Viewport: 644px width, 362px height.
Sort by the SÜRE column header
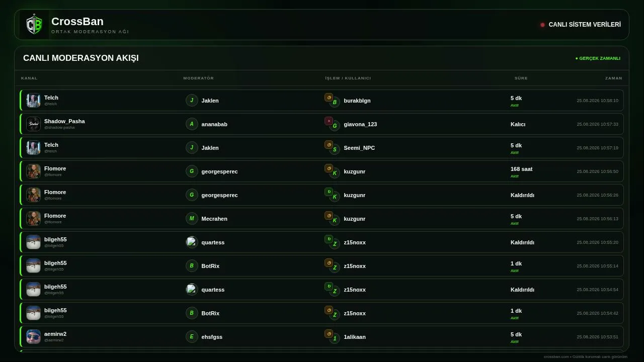(x=521, y=78)
